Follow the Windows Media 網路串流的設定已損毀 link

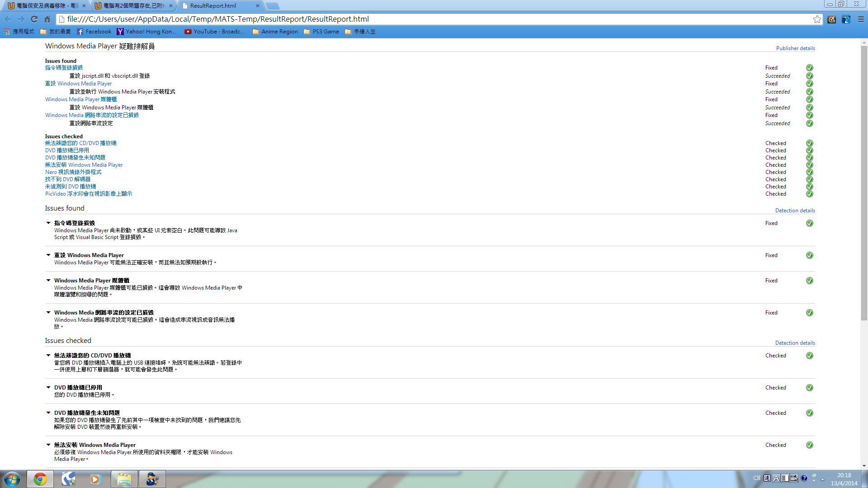click(92, 115)
